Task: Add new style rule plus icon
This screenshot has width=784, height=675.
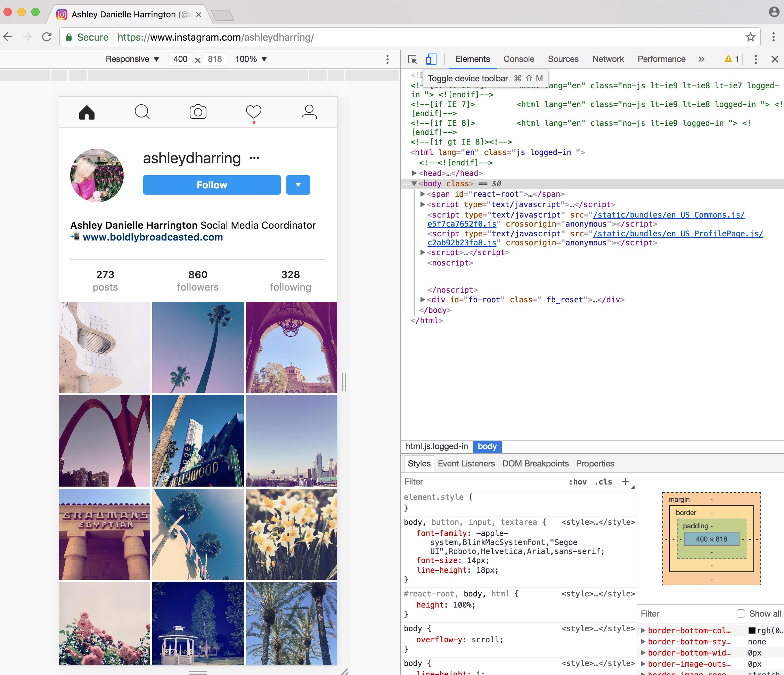Action: click(x=625, y=482)
